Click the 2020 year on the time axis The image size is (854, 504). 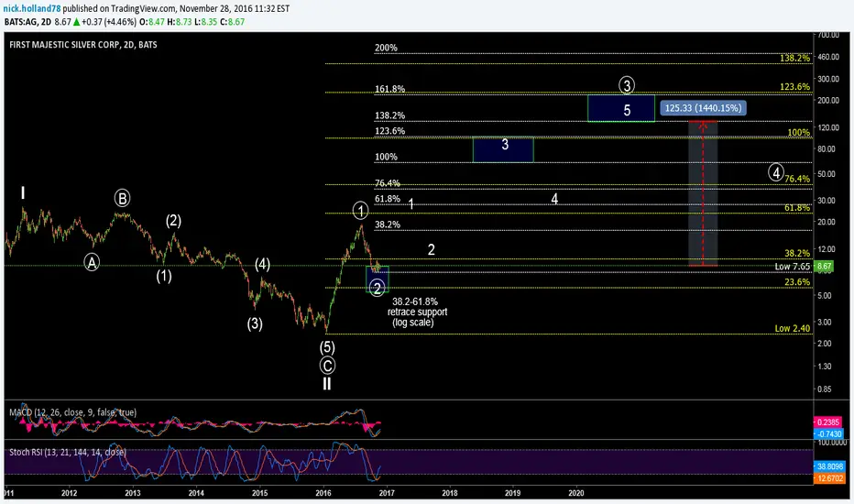pos(575,493)
